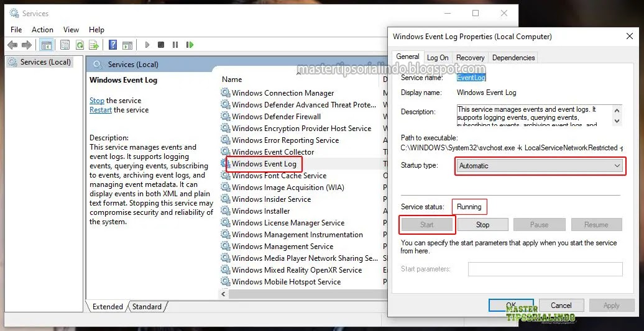Click the Resume button in the Properties dialog

(x=596, y=225)
